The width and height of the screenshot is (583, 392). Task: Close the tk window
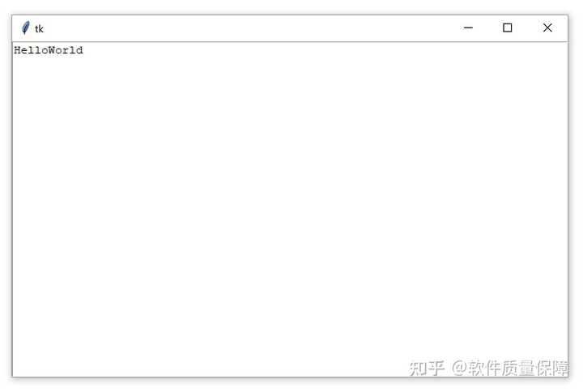tap(547, 28)
